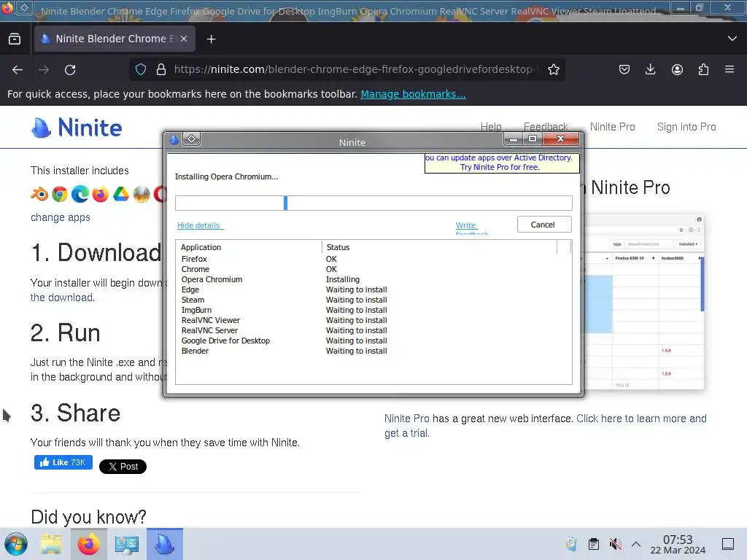Viewport: 747px width, 560px height.
Task: Click the installation progress bar
Action: click(373, 203)
